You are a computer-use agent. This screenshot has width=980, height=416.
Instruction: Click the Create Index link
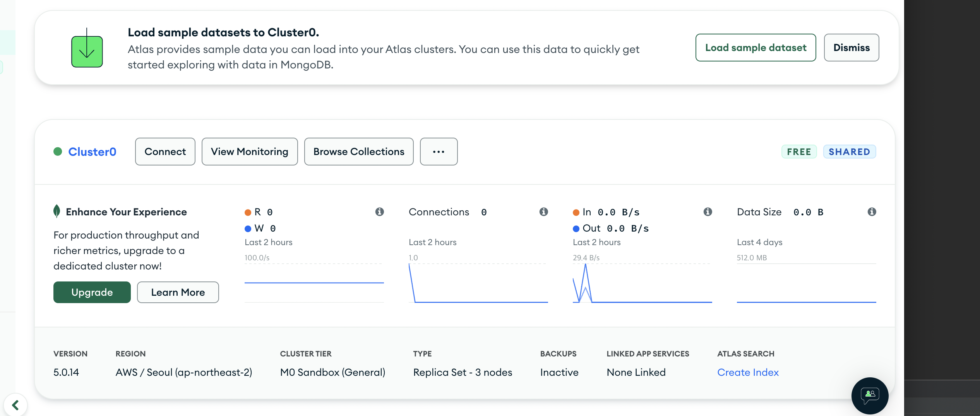tap(748, 372)
